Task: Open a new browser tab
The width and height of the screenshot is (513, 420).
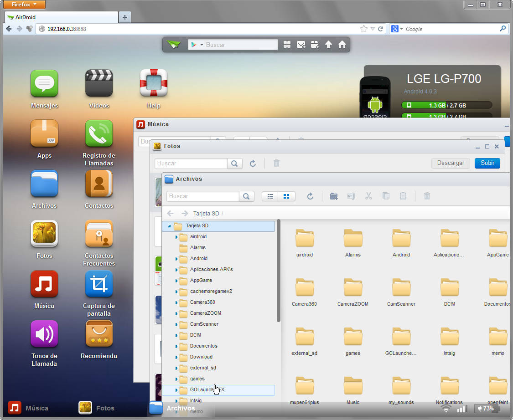Action: tap(124, 17)
